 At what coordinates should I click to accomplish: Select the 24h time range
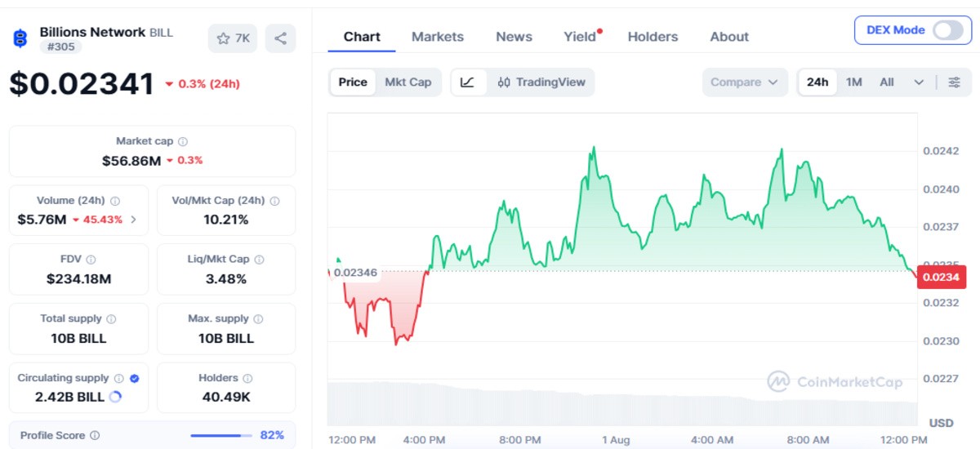pyautogui.click(x=817, y=82)
